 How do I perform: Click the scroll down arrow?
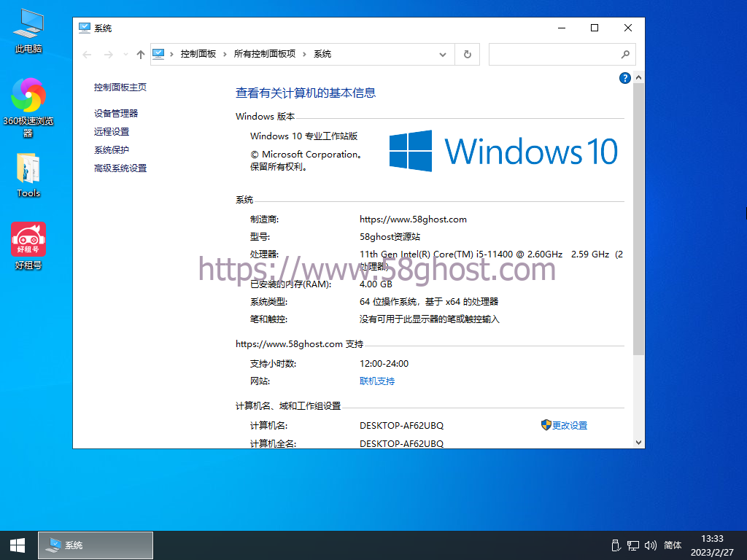coord(638,443)
